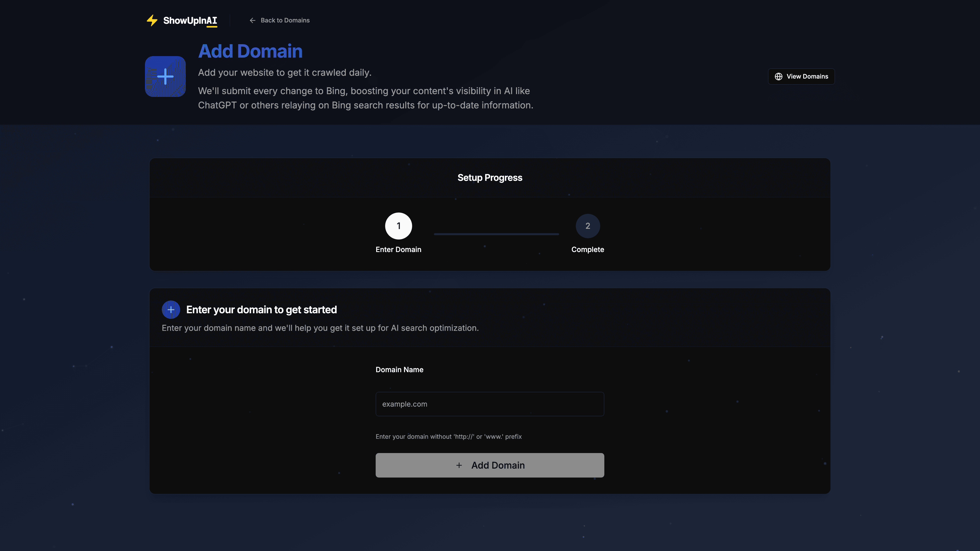
Task: Click the lightning bolt logo icon
Action: coord(152,20)
